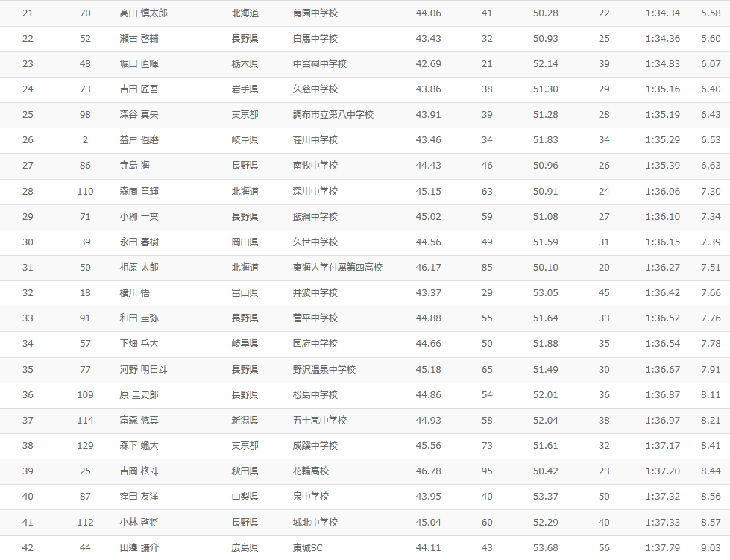Viewport: 730px width, 560px height.
Task: Click 久慈中学校 in rank 24 row
Action: [x=315, y=89]
